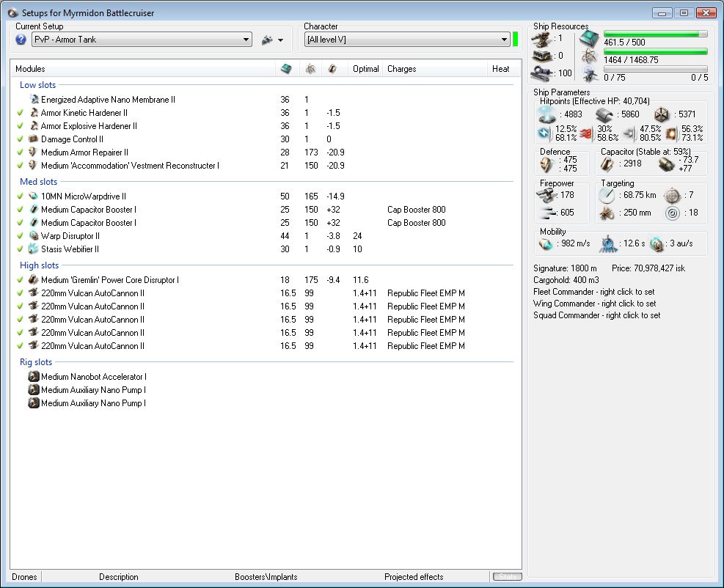Image resolution: width=724 pixels, height=588 pixels.
Task: Click the Squad Commander setting text
Action: (596, 315)
